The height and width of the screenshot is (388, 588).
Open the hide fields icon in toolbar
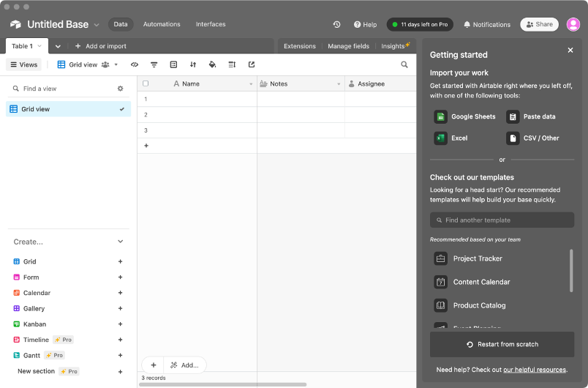pos(135,64)
